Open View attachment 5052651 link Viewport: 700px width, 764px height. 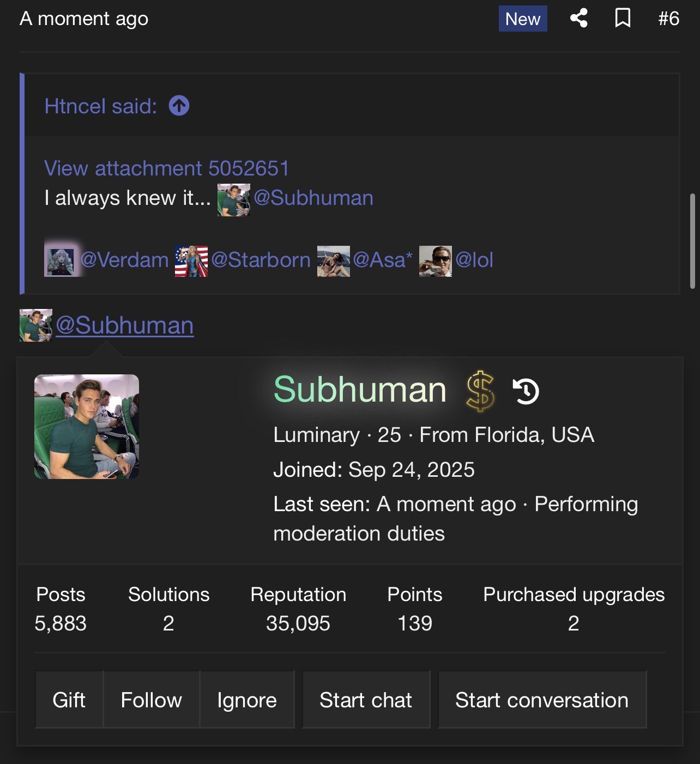coord(166,168)
